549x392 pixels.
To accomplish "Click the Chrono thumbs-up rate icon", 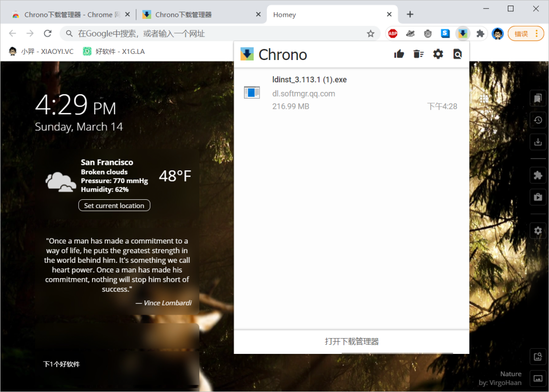I will [x=399, y=54].
